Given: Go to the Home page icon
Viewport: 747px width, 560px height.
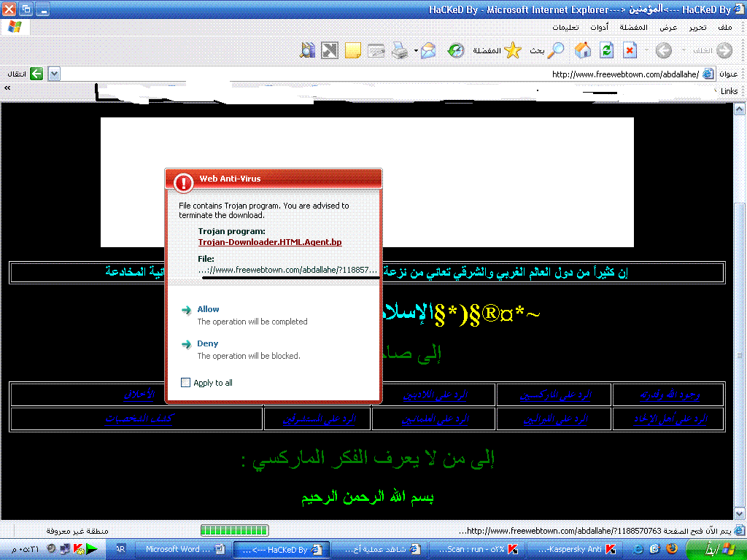Looking at the screenshot, I should click(x=583, y=50).
